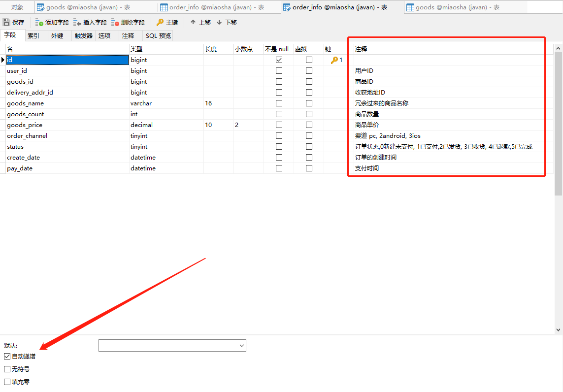Check 虚拟 box for goods_price field
The width and height of the screenshot is (563, 392).
coord(309,125)
